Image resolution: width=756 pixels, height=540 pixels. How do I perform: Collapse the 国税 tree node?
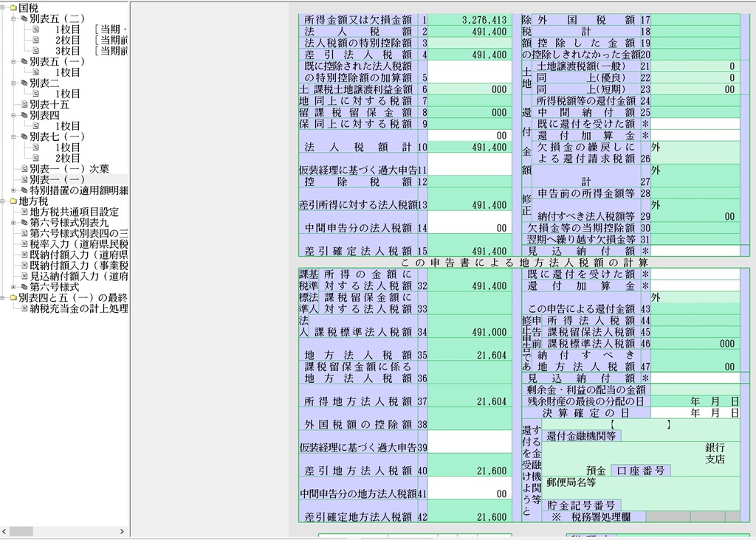click(x=4, y=7)
